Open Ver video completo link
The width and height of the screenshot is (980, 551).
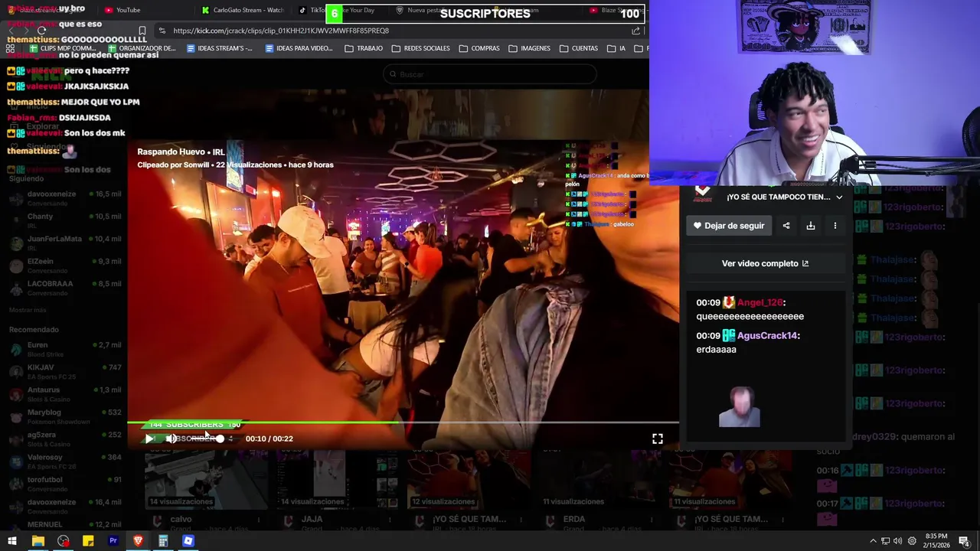(765, 263)
